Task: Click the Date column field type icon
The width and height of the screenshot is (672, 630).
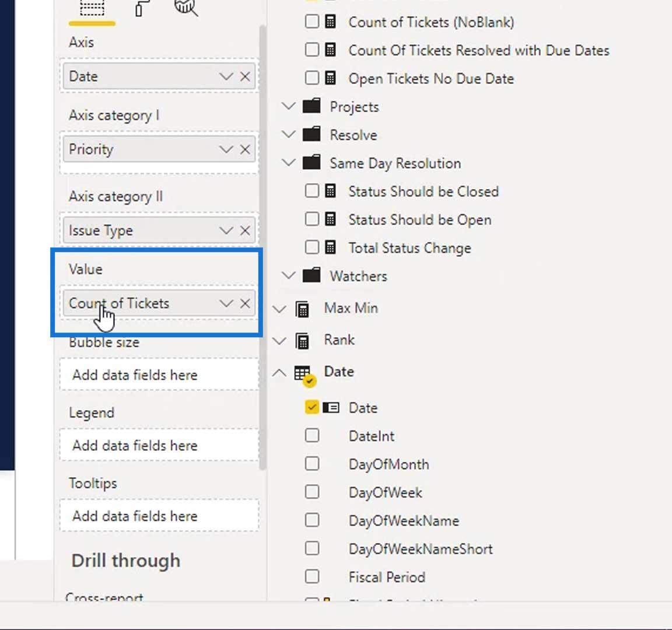Action: (x=331, y=407)
